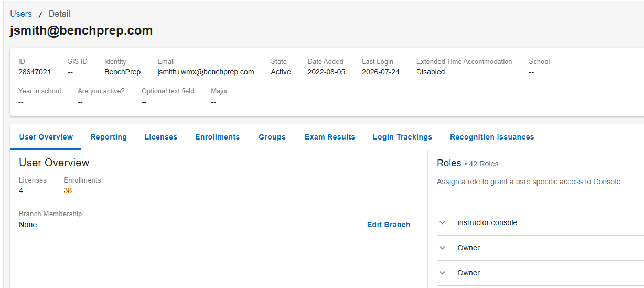Select the Identity value BenchPrep
The width and height of the screenshot is (644, 288).
(122, 72)
